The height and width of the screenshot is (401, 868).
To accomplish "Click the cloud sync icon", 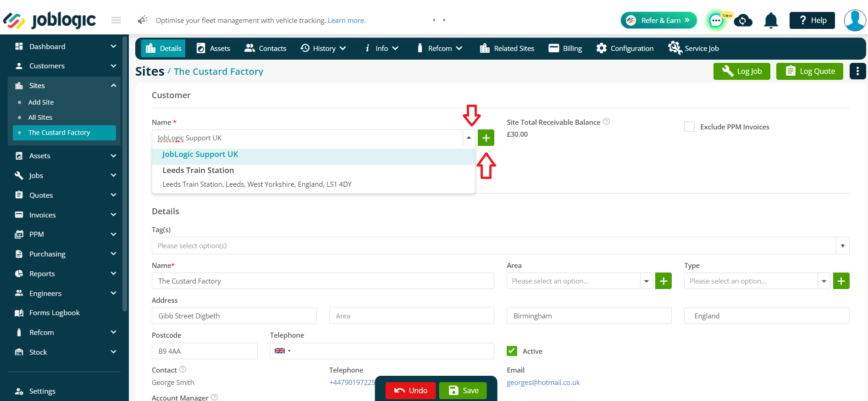I will (743, 20).
